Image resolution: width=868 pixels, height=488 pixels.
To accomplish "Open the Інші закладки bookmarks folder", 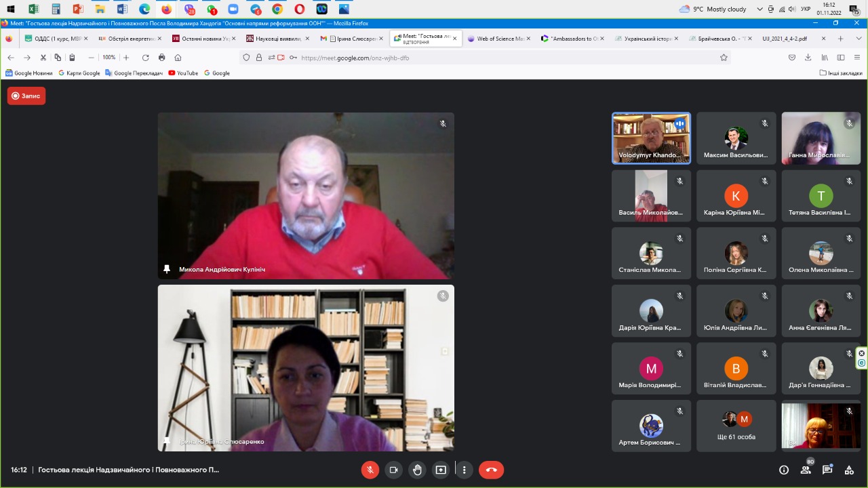I will [841, 73].
